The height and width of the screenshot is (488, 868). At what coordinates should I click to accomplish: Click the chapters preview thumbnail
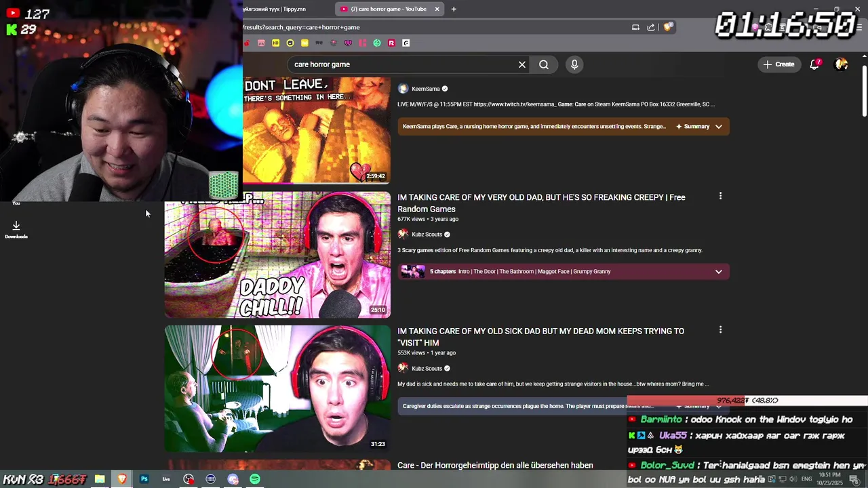(413, 272)
